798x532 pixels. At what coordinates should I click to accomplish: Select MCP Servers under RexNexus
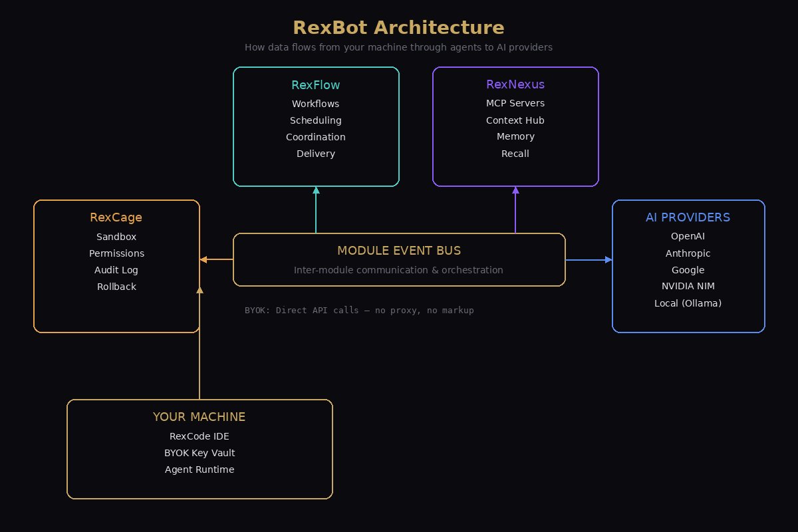point(515,103)
